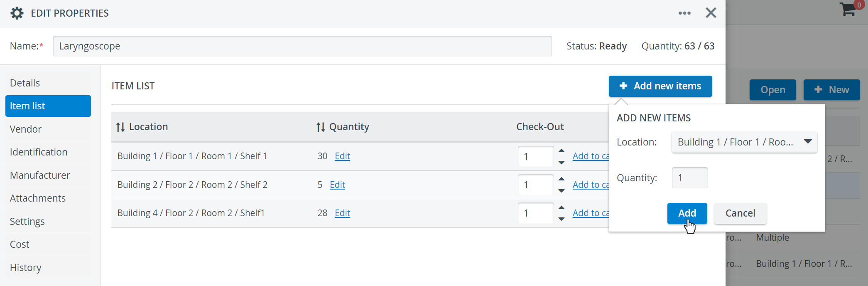Increase check-out quantity for Building 4 Shelf1

tap(562, 207)
